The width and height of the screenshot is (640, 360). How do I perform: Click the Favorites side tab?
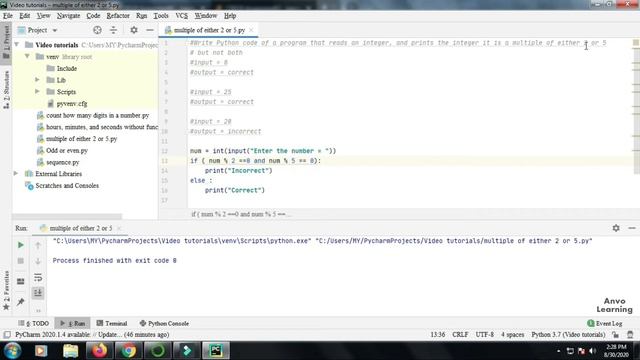[x=6, y=290]
